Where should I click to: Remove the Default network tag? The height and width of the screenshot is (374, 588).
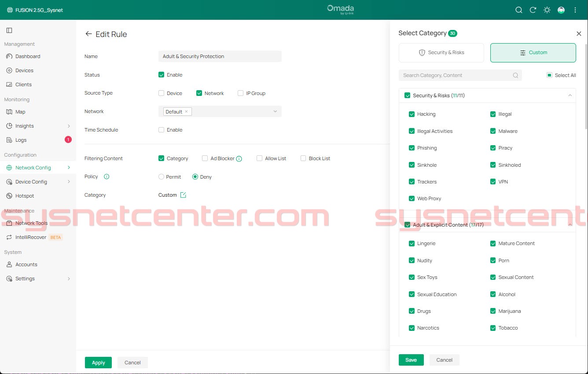point(186,111)
